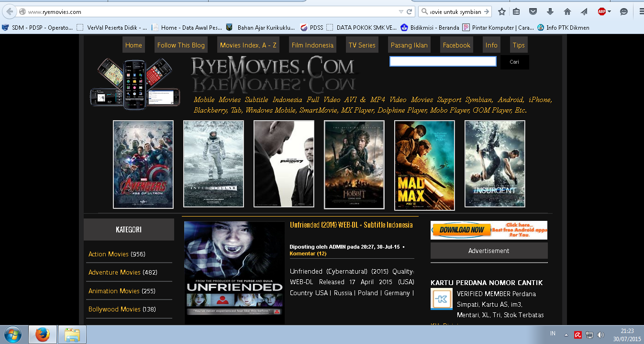The image size is (644, 344).
Task: Open the Film Indonesia menu item
Action: (312, 45)
